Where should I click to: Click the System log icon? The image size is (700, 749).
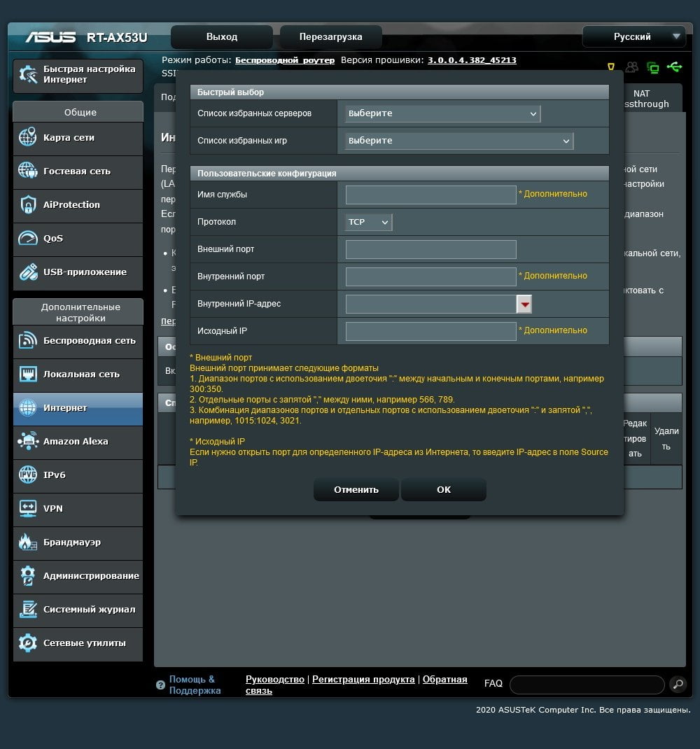(28, 610)
